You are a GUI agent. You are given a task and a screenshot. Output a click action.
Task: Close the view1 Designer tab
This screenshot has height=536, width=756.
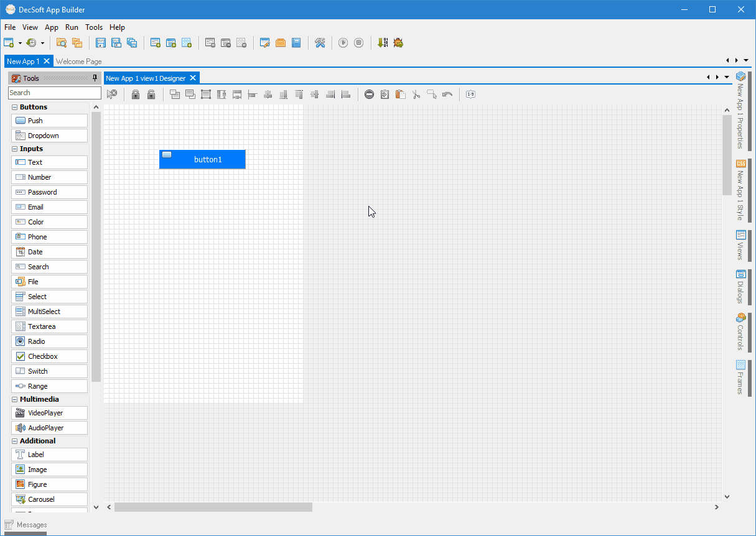pos(193,78)
